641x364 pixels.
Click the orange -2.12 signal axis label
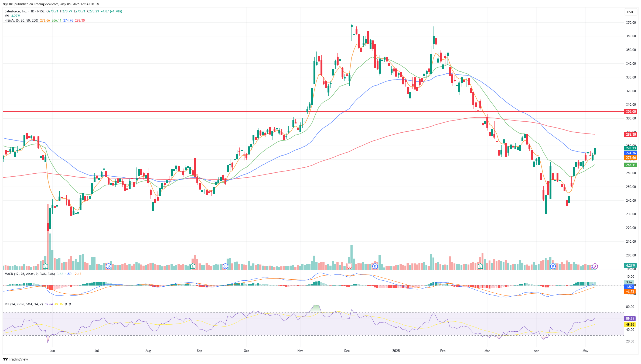(x=630, y=291)
